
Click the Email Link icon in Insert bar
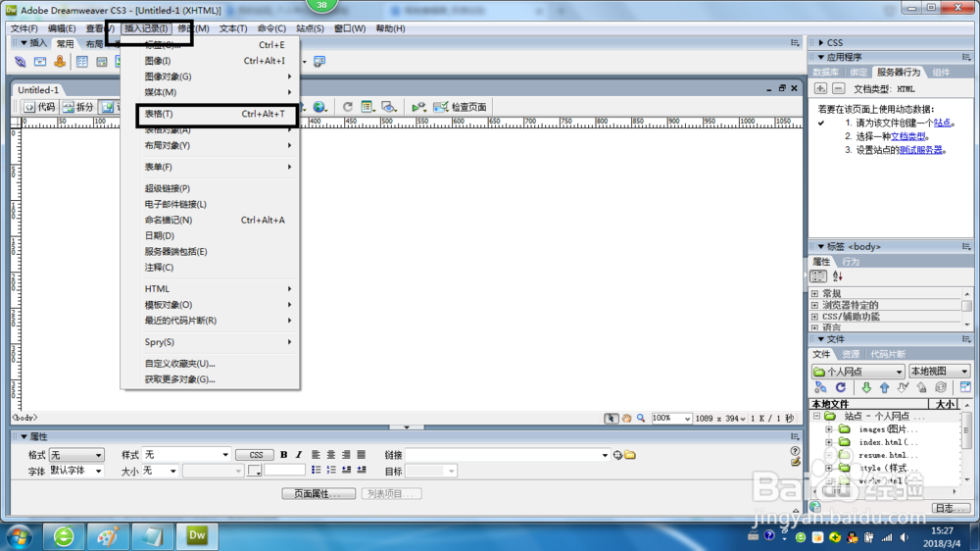pyautogui.click(x=40, y=62)
